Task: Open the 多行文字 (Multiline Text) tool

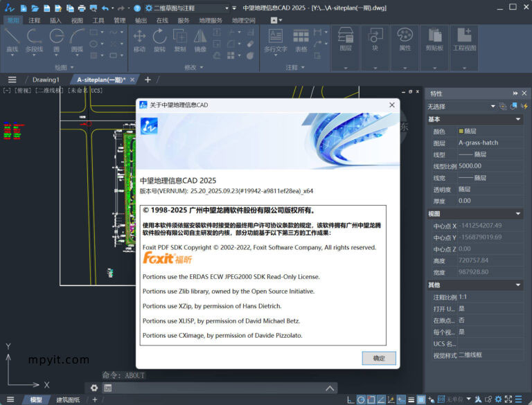Action: (x=275, y=39)
